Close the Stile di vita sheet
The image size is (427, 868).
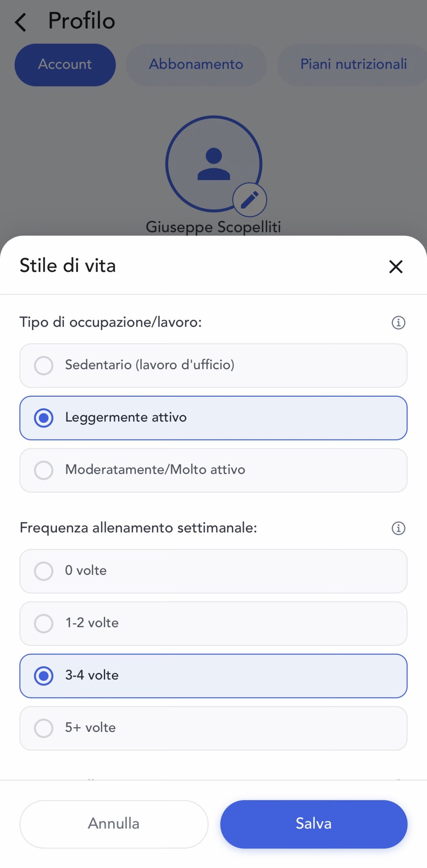click(x=395, y=267)
